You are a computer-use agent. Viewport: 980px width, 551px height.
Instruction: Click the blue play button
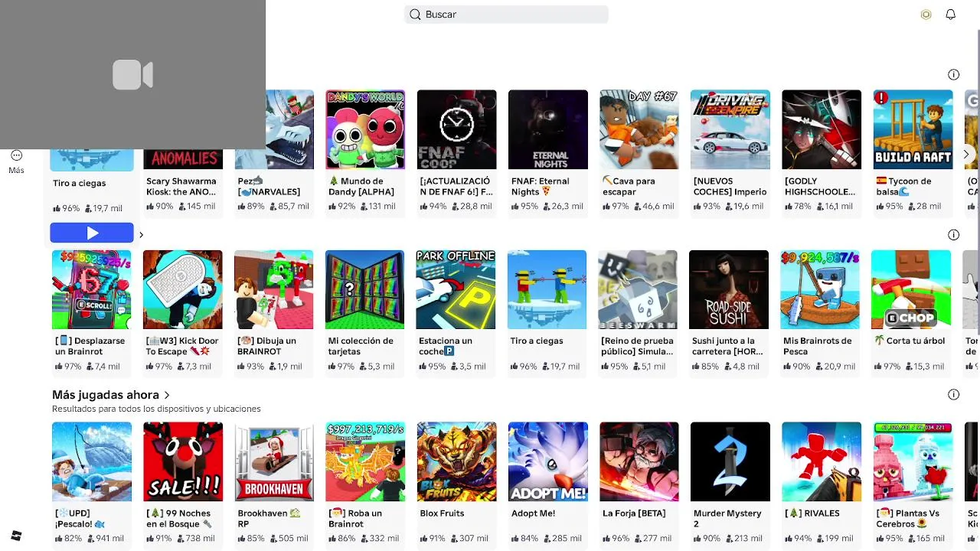pyautogui.click(x=92, y=233)
